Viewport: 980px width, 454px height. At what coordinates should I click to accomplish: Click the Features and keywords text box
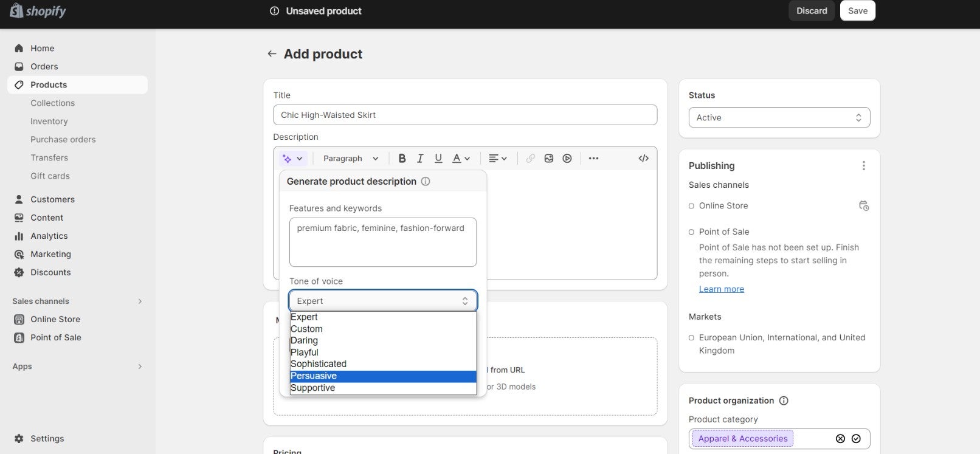coord(382,242)
